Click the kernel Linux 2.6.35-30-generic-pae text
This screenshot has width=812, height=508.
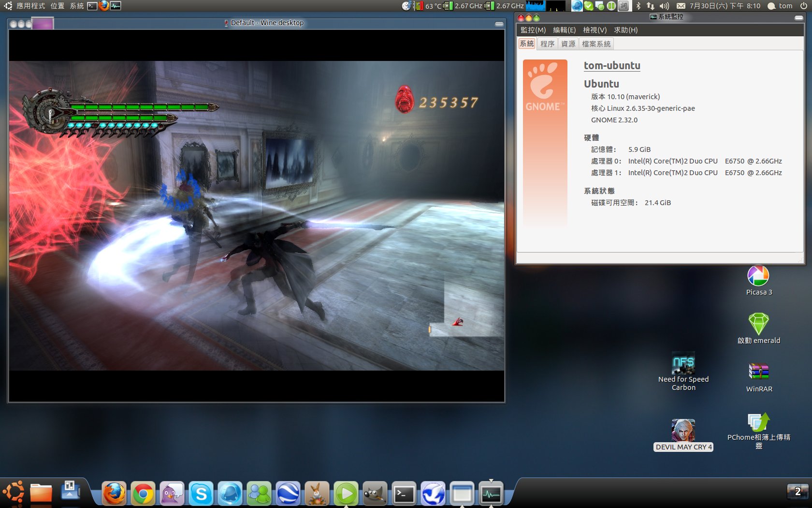643,108
